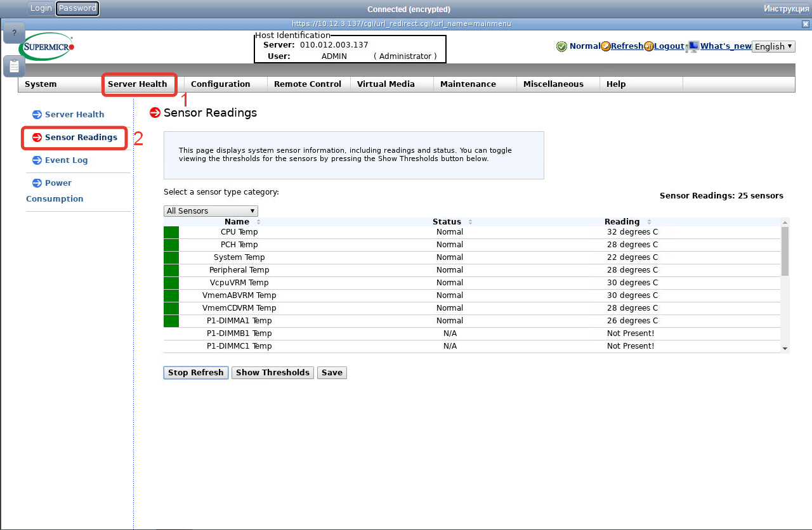Click the question mark help side button
The image size is (812, 530).
tap(14, 33)
